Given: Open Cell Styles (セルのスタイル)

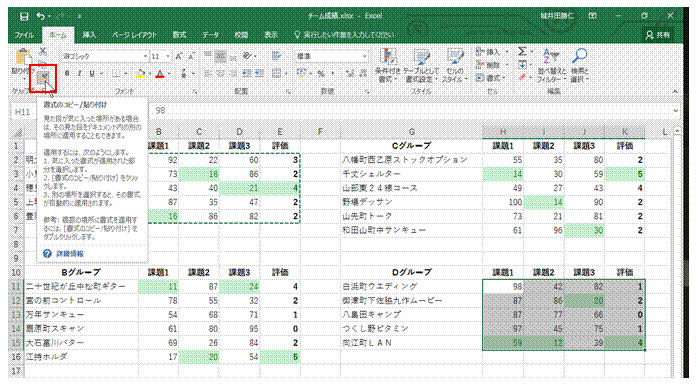Looking at the screenshot, I should tap(455, 66).
